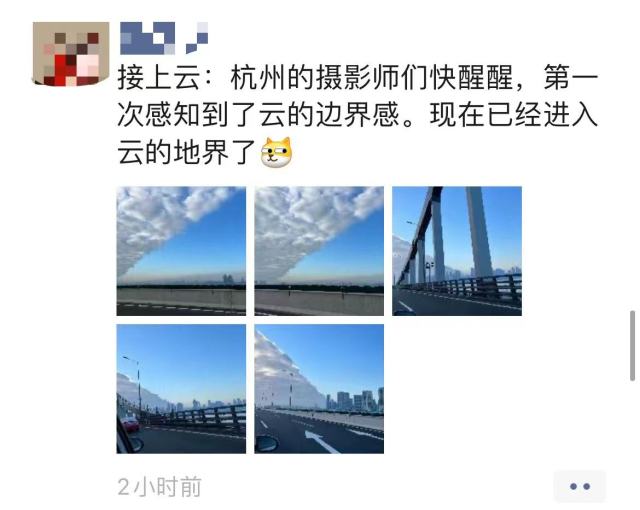Open the poster's pixelated profile avatar

click(71, 54)
